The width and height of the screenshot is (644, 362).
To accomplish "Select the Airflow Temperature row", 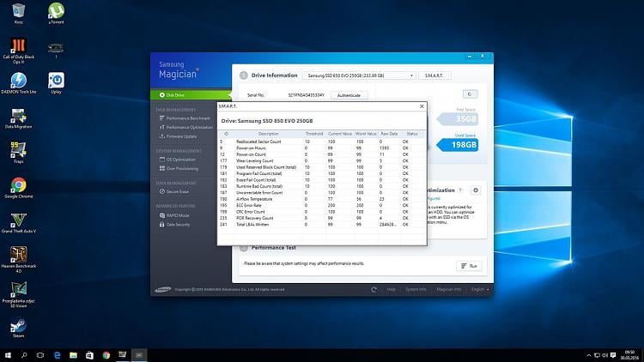I will point(322,199).
